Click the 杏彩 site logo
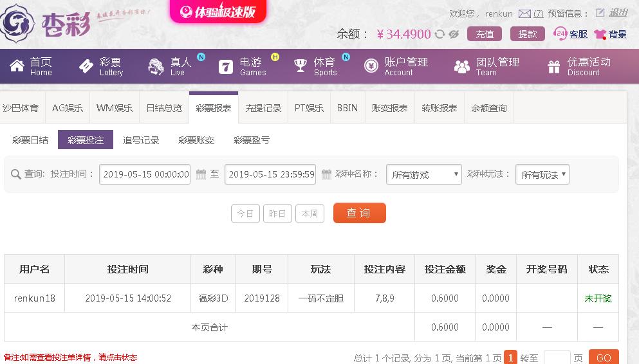The image size is (639, 364). 46,24
